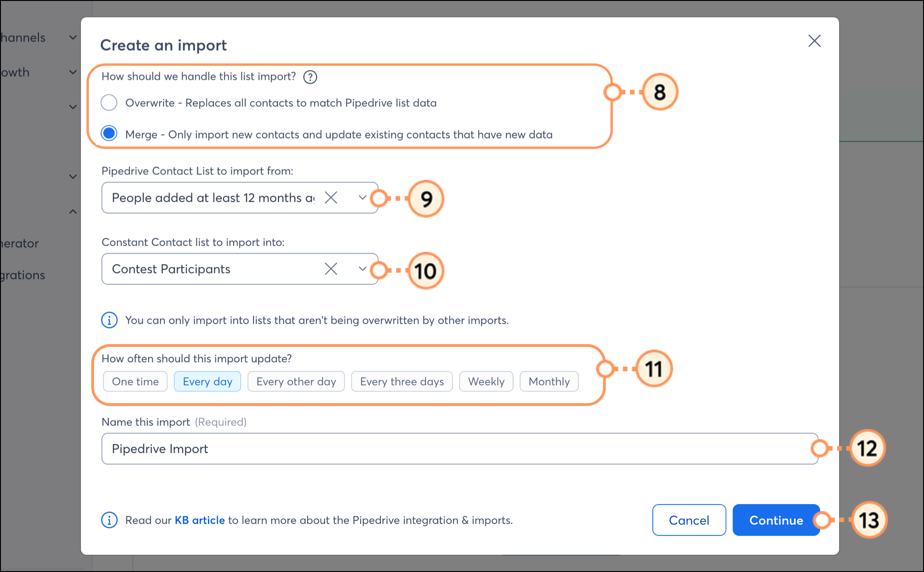Choose the Every day update frequency
Screen dimensions: 924x572
pos(207,381)
